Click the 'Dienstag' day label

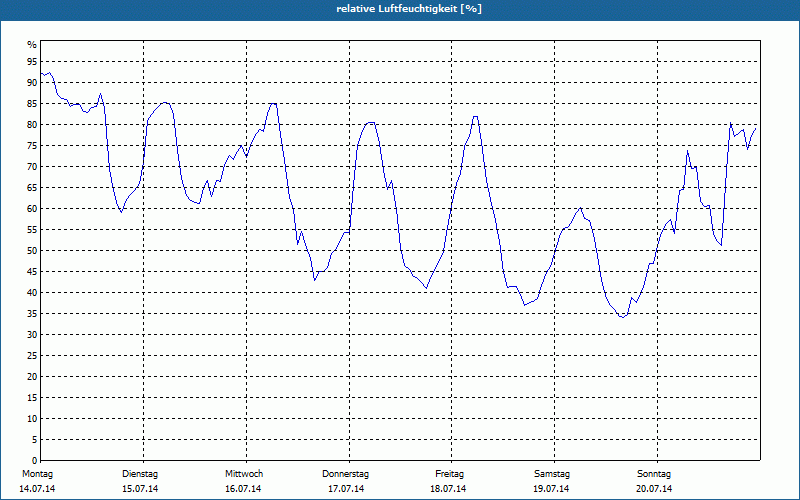pos(140,474)
